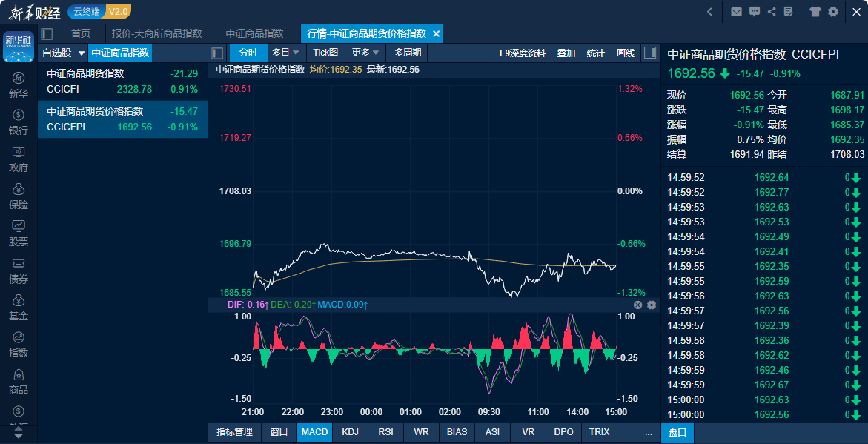
Task: Open more indicators with ... button
Action: click(648, 432)
